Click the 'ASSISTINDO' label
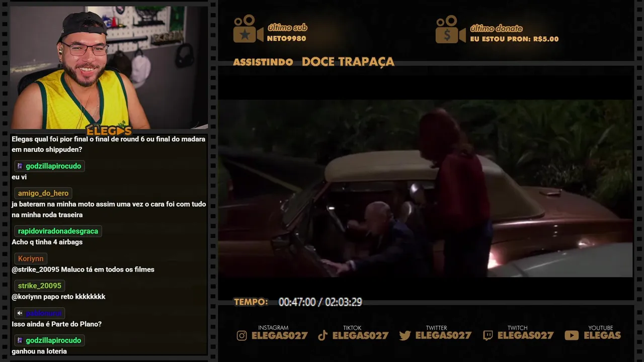This screenshot has height=362, width=644. click(x=263, y=62)
